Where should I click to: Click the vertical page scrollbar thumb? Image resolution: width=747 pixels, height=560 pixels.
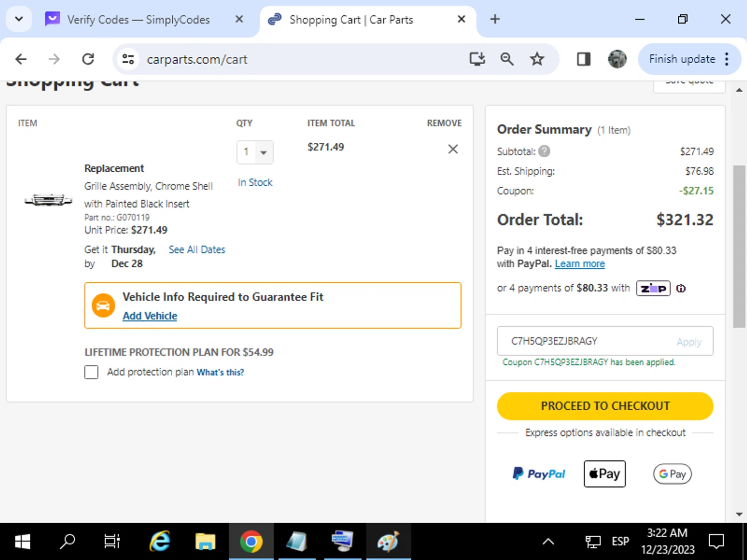(739, 246)
